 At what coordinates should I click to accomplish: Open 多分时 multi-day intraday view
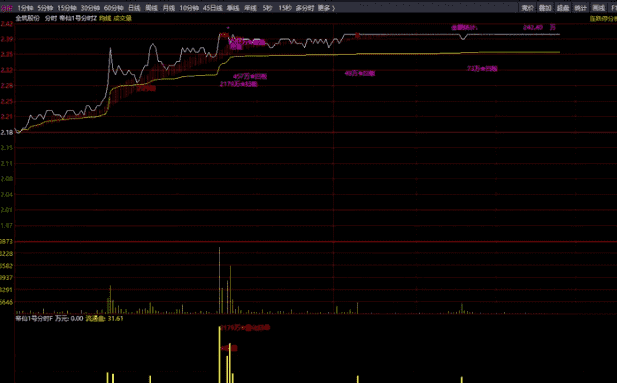click(305, 8)
